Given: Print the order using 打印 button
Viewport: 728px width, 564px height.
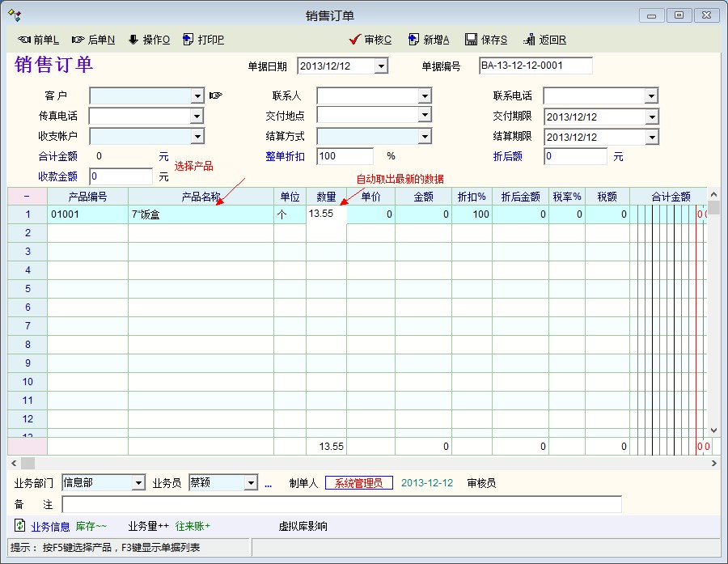Looking at the screenshot, I should (203, 40).
